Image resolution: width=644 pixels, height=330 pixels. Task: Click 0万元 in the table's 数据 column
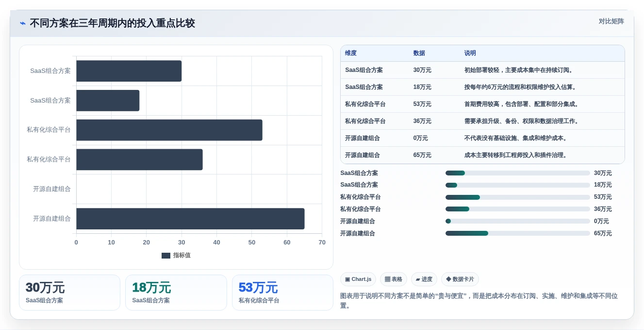click(x=421, y=138)
